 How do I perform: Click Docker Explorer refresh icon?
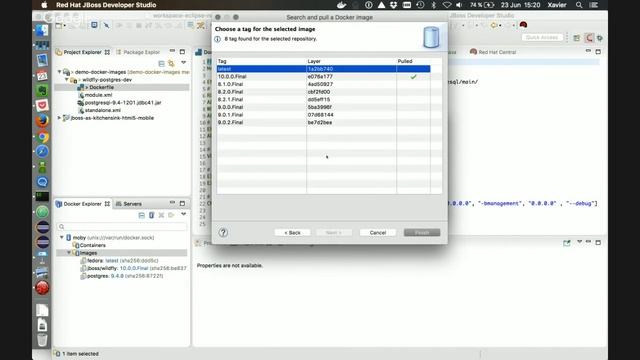pyautogui.click(x=171, y=215)
